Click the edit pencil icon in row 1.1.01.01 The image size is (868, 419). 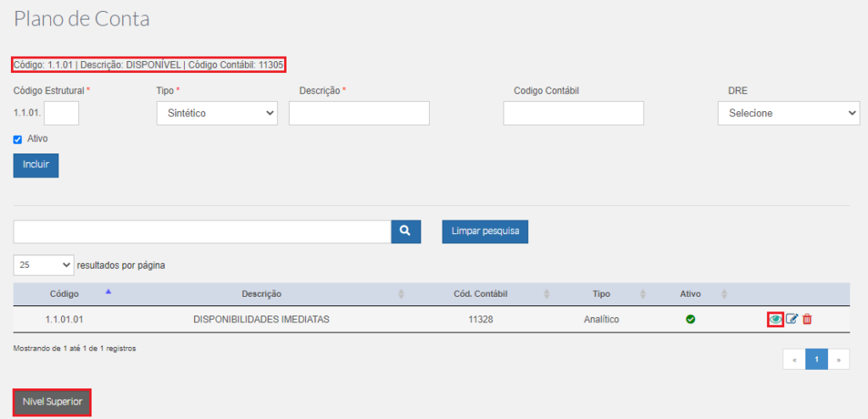click(792, 319)
